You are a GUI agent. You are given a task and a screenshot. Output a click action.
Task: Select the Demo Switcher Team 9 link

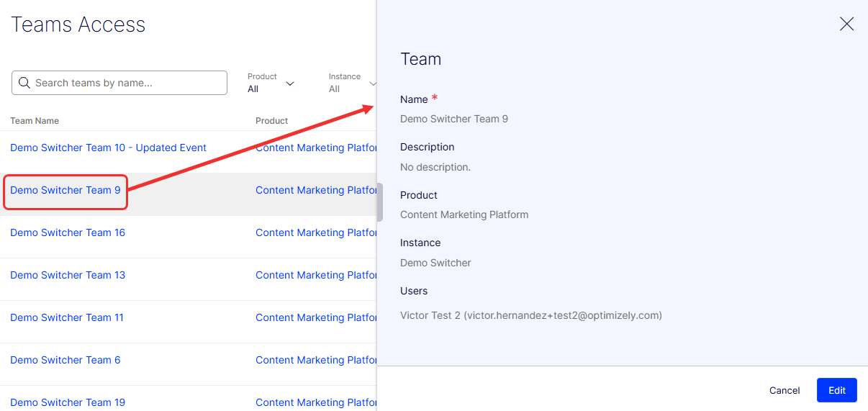(65, 190)
